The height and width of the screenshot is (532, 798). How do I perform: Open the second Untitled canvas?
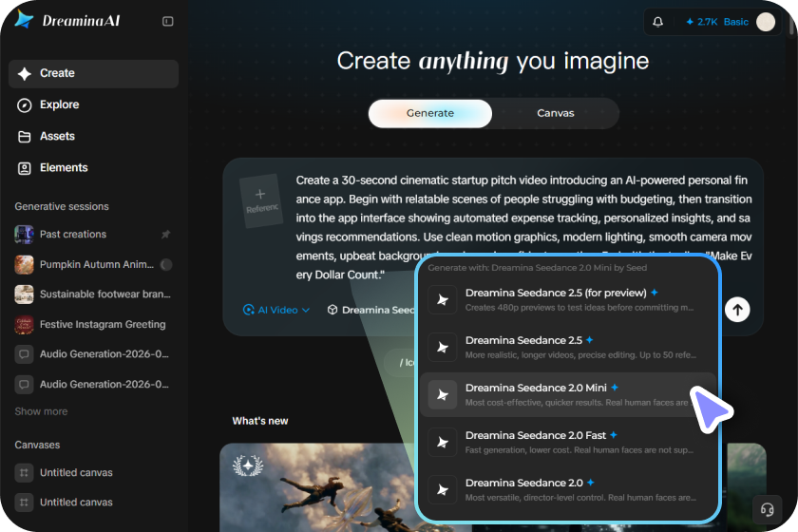point(94,503)
